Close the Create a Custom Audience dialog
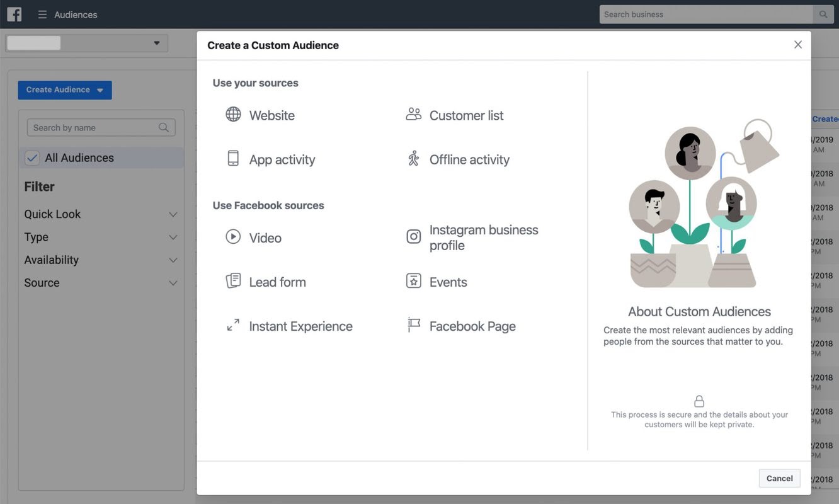Screen dimensions: 839x504 [x=798, y=45]
